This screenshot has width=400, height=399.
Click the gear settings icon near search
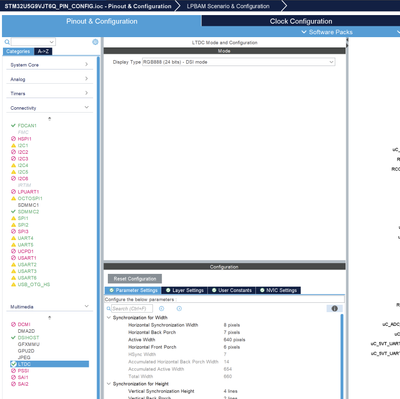coord(95,42)
